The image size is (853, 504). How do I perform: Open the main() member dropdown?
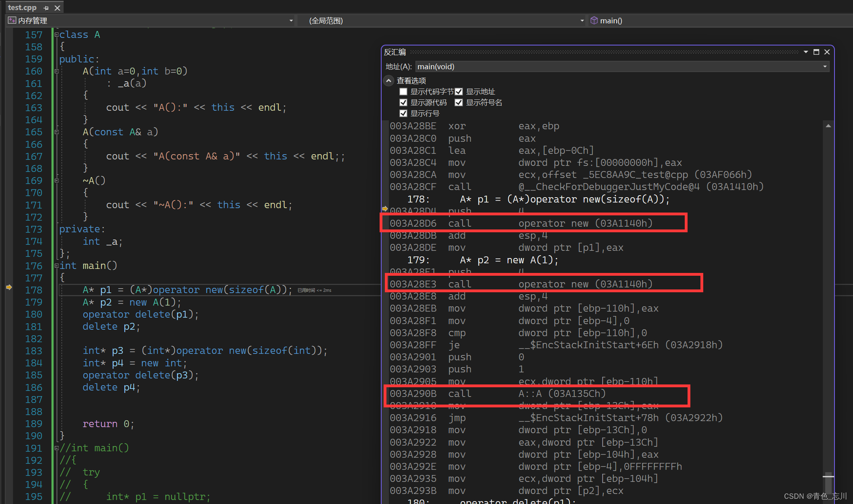(x=720, y=21)
